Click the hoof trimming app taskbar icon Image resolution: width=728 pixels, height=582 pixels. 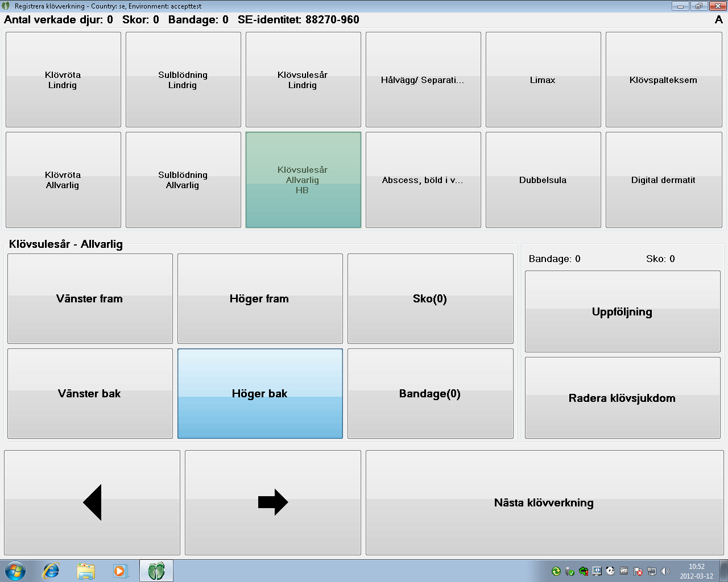[156, 571]
